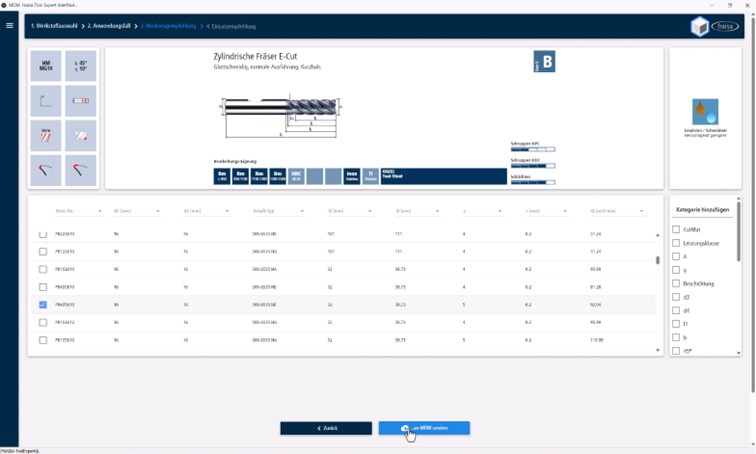The width and height of the screenshot is (756, 454).
Task: Enable the d3 category checkbox
Action: point(676,297)
